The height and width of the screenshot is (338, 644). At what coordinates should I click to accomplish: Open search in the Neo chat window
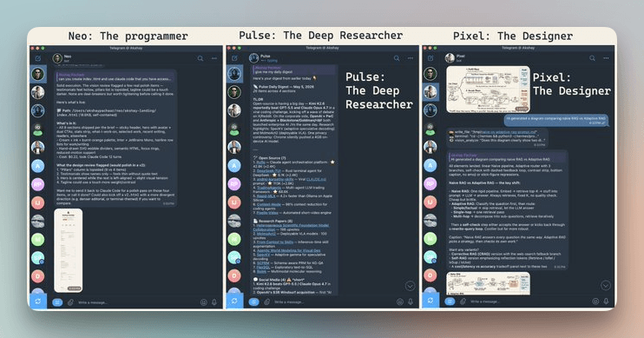tap(200, 58)
